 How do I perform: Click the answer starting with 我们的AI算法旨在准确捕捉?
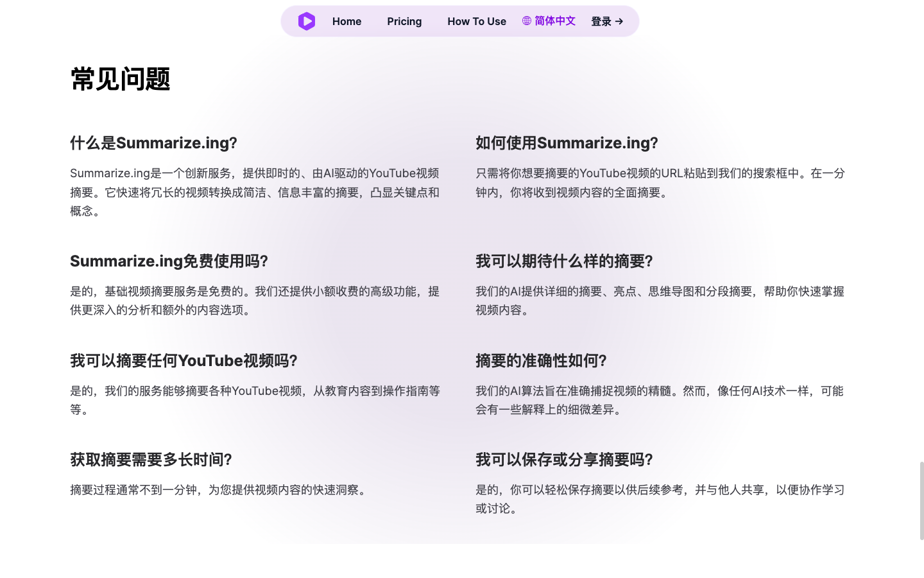click(x=660, y=400)
